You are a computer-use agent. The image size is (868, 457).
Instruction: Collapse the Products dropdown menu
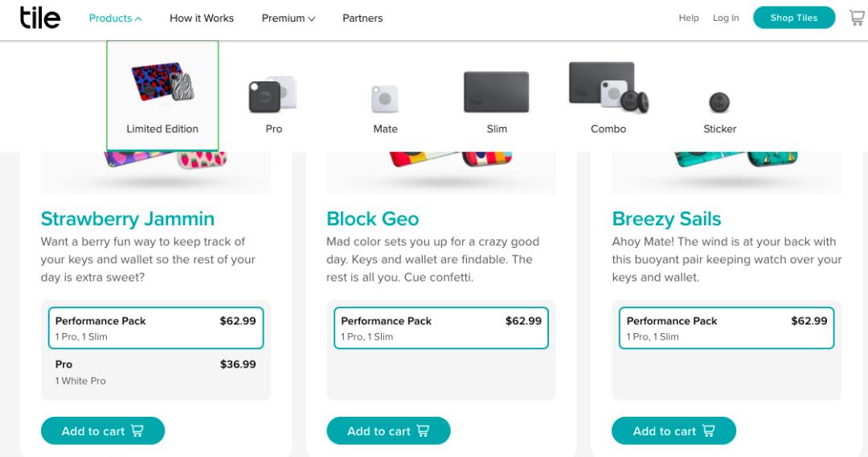pos(115,19)
